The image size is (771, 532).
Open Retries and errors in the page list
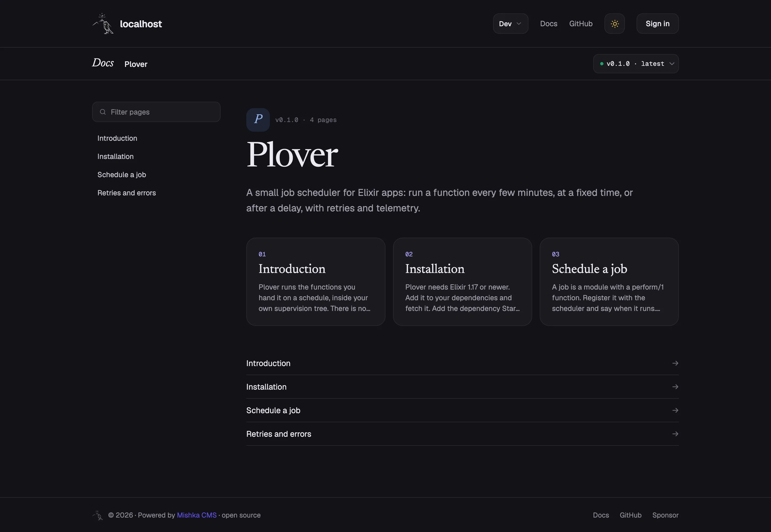point(462,434)
